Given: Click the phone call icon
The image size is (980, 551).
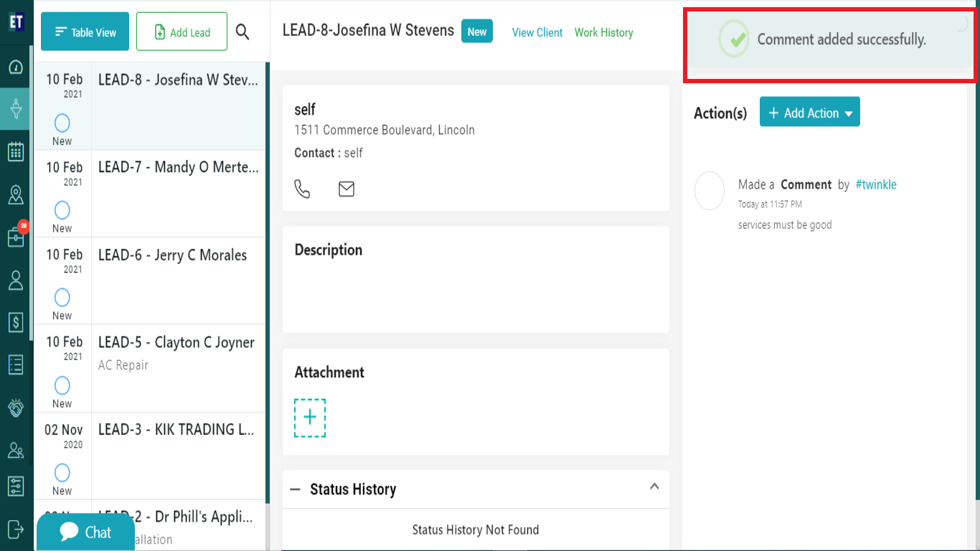Looking at the screenshot, I should pos(303,189).
